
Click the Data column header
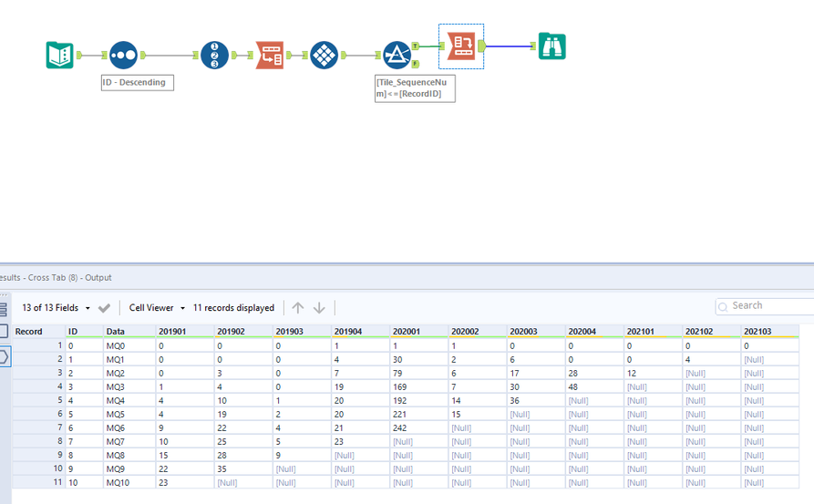tap(129, 331)
